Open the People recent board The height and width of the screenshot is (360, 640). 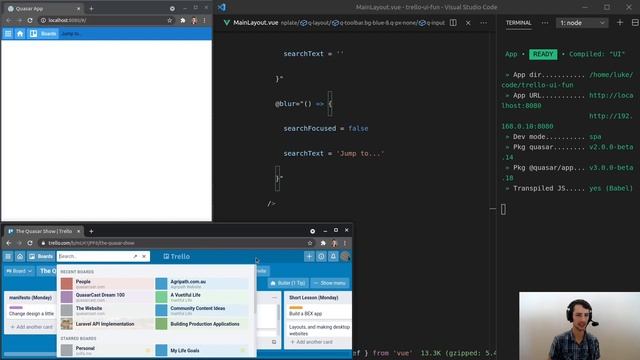107,283
